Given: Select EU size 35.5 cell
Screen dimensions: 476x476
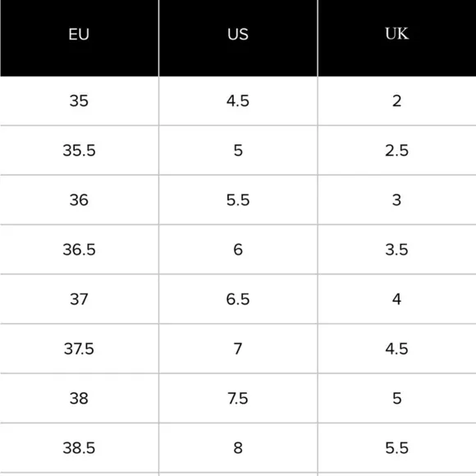Looking at the screenshot, I should pos(79,150).
